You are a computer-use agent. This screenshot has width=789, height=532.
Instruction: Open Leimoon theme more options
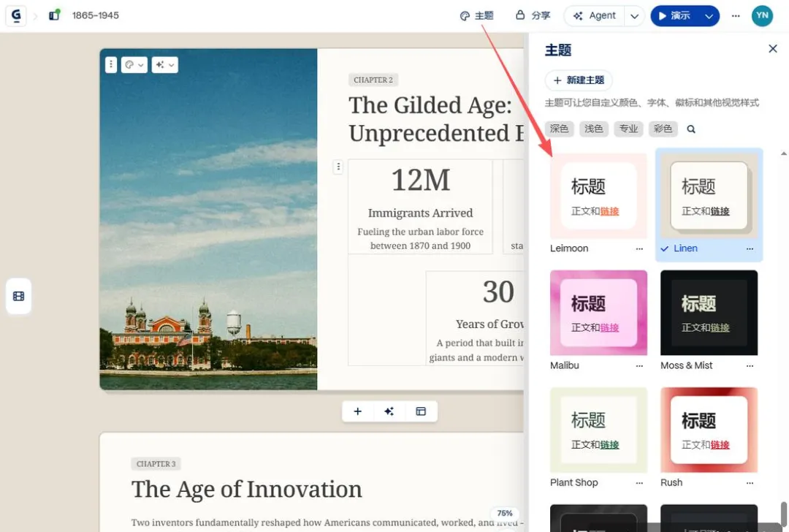click(x=639, y=248)
